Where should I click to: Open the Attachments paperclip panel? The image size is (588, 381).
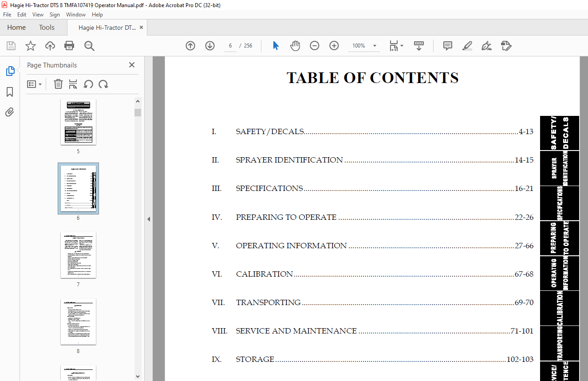[x=10, y=112]
